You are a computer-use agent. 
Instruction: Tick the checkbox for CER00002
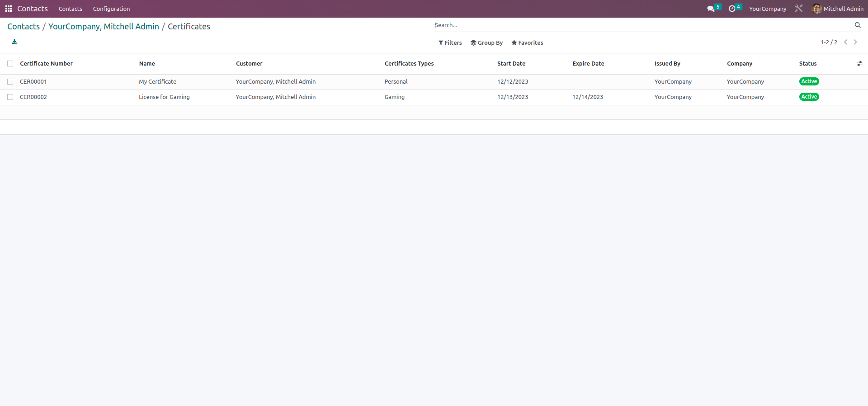point(10,97)
